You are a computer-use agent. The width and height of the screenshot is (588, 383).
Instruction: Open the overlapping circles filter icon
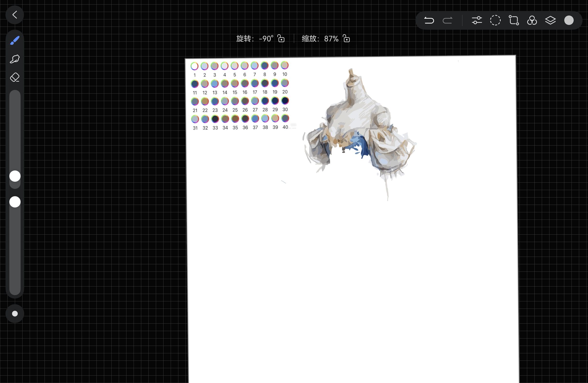click(532, 20)
